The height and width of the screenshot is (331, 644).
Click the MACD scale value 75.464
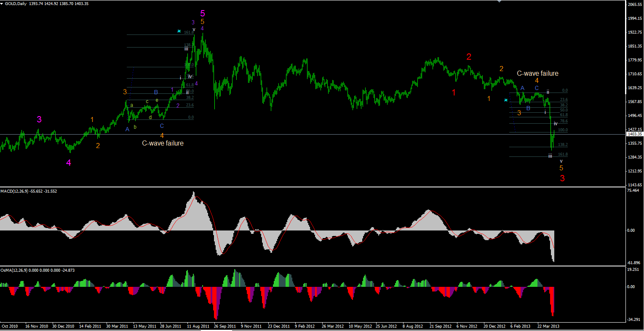click(633, 191)
